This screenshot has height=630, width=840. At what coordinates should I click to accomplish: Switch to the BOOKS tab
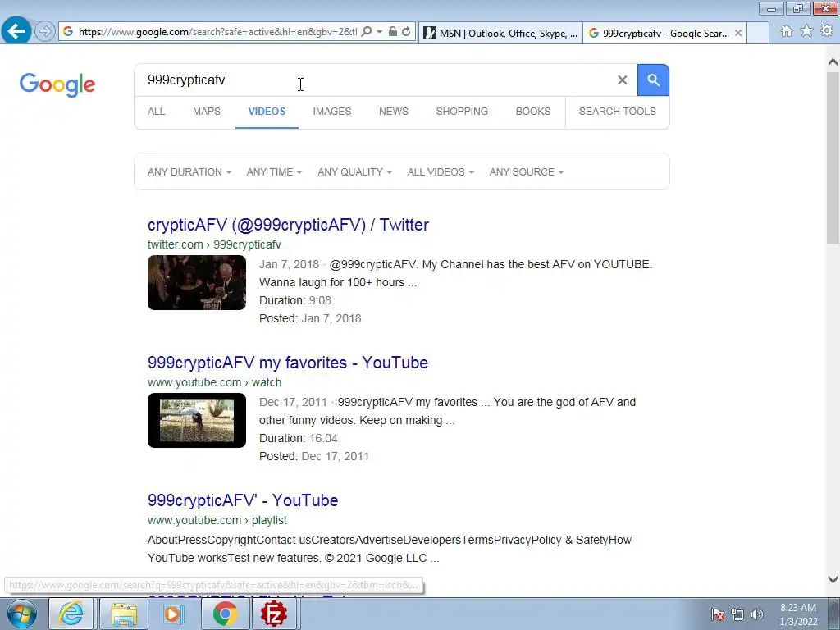[533, 112]
